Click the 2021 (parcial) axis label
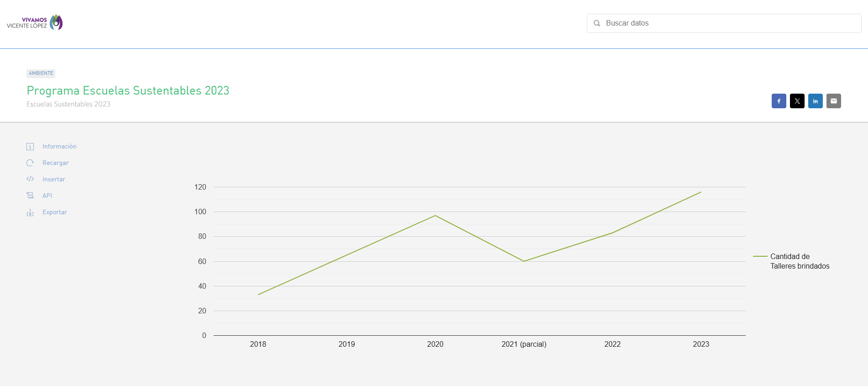This screenshot has height=386, width=868. click(x=524, y=344)
